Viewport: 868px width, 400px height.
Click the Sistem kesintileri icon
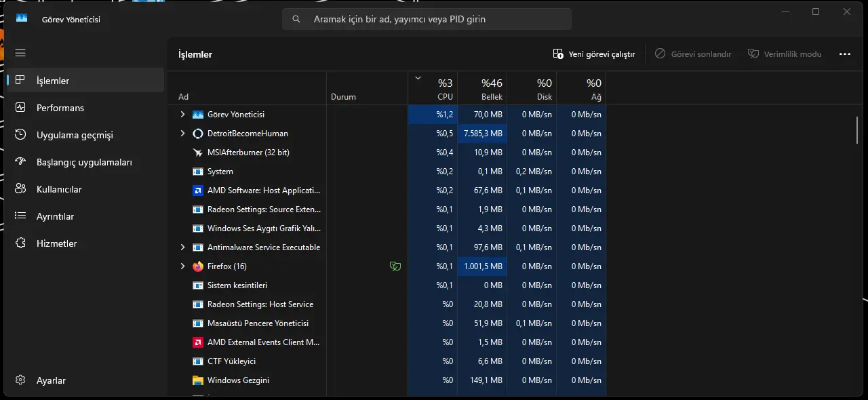[198, 285]
